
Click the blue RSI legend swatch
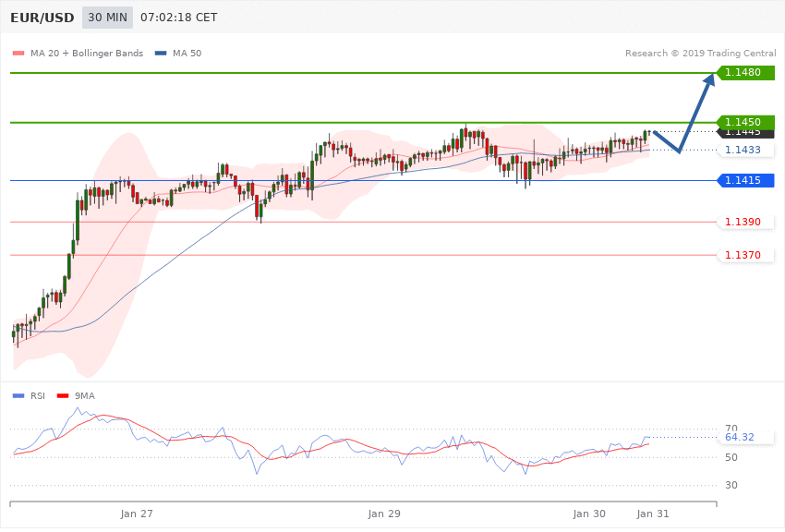(18, 396)
